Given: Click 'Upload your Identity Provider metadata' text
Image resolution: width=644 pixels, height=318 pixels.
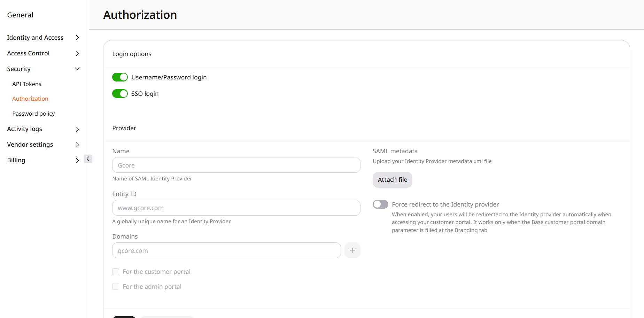Looking at the screenshot, I should click(x=432, y=161).
